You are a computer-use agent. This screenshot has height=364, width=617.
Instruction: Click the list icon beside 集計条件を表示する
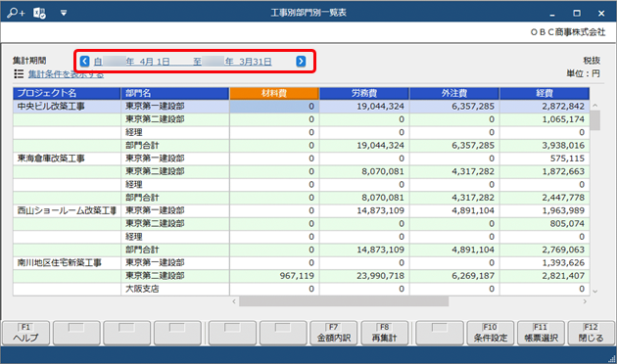point(19,74)
